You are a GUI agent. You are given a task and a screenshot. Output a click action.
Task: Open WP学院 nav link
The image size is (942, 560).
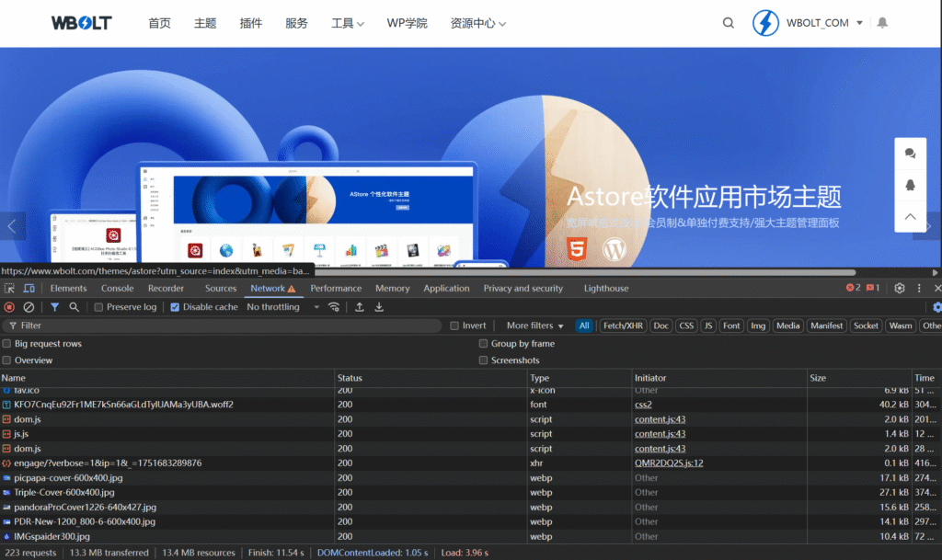407,23
